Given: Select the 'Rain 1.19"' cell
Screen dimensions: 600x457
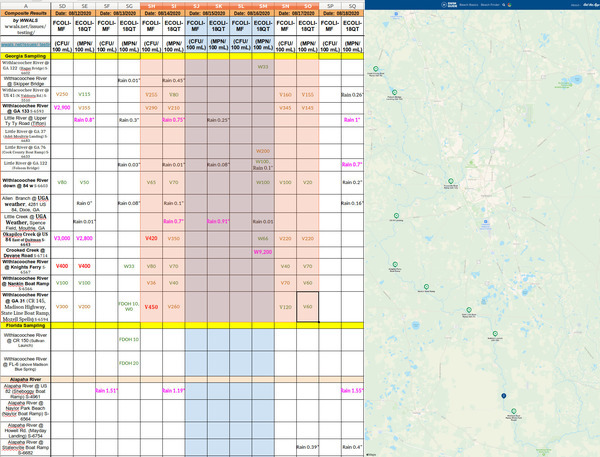Looking at the screenshot, I should click(173, 391).
